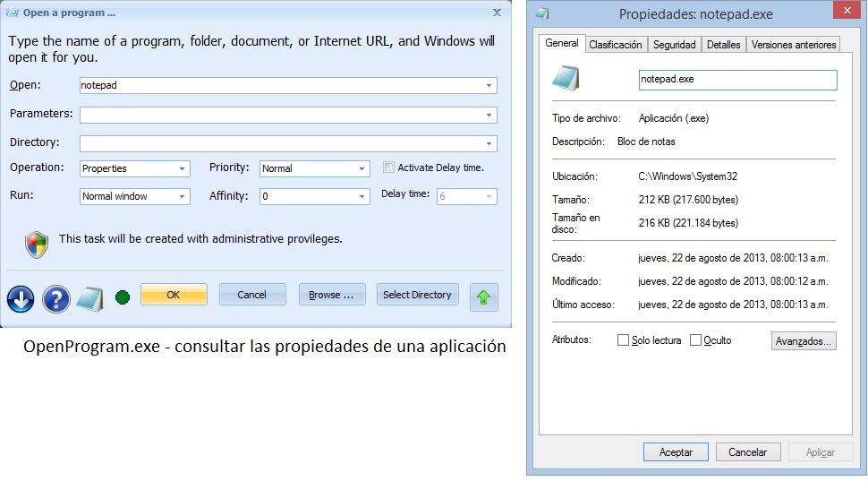This screenshot has width=868, height=481.
Task: Click inside the Parameters input field
Action: 288,115
